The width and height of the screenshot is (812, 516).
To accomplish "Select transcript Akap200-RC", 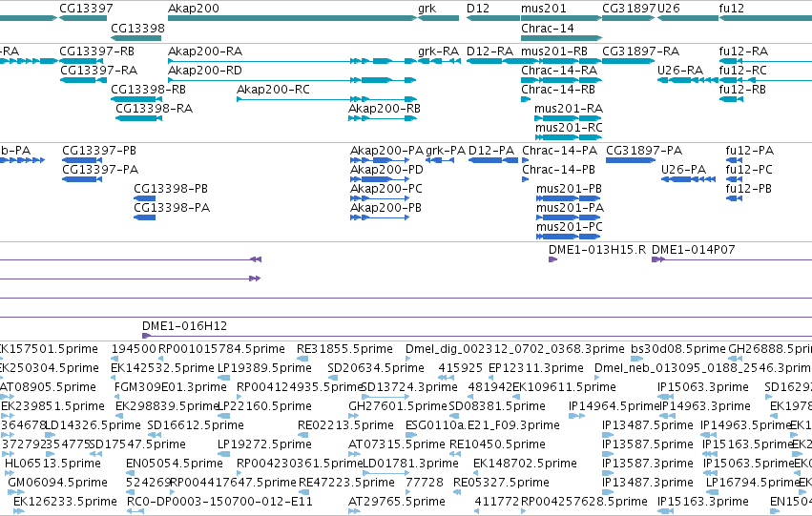I will [x=326, y=99].
